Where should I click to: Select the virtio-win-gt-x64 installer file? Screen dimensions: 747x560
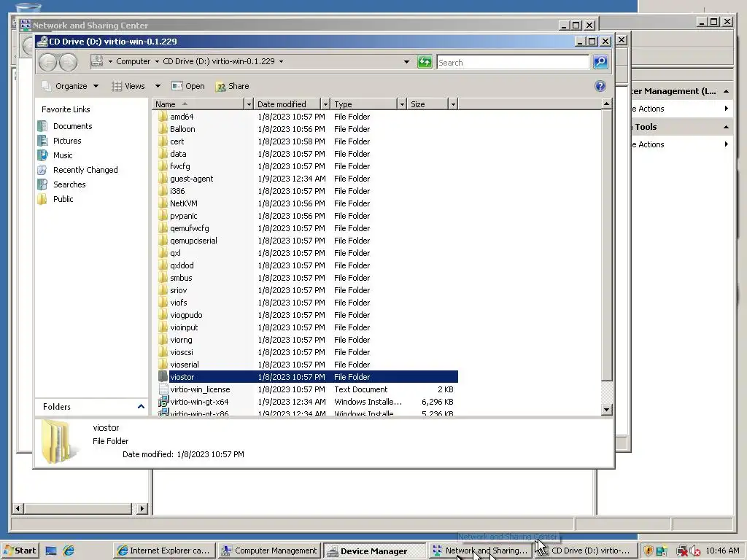[x=199, y=402]
